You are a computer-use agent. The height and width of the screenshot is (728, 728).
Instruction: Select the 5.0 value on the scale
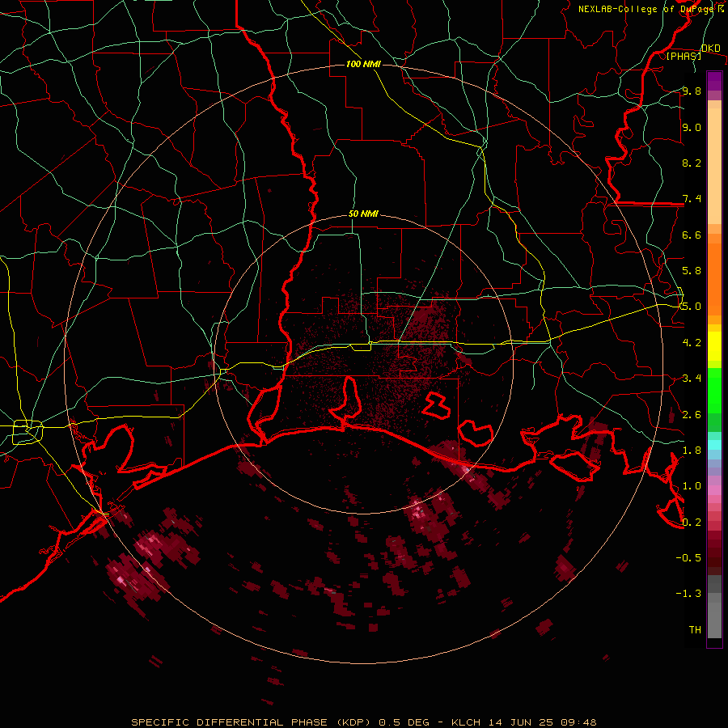tap(692, 307)
